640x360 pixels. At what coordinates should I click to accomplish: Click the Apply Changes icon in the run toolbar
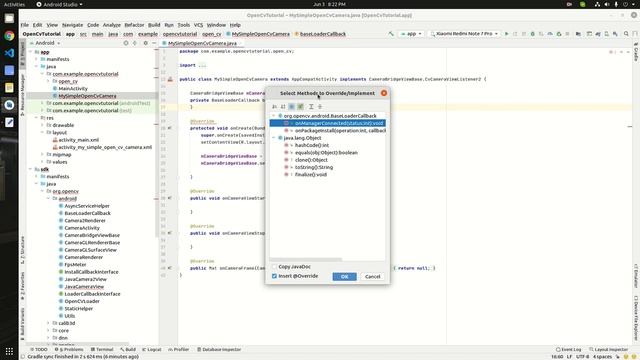pyautogui.click(x=515, y=34)
